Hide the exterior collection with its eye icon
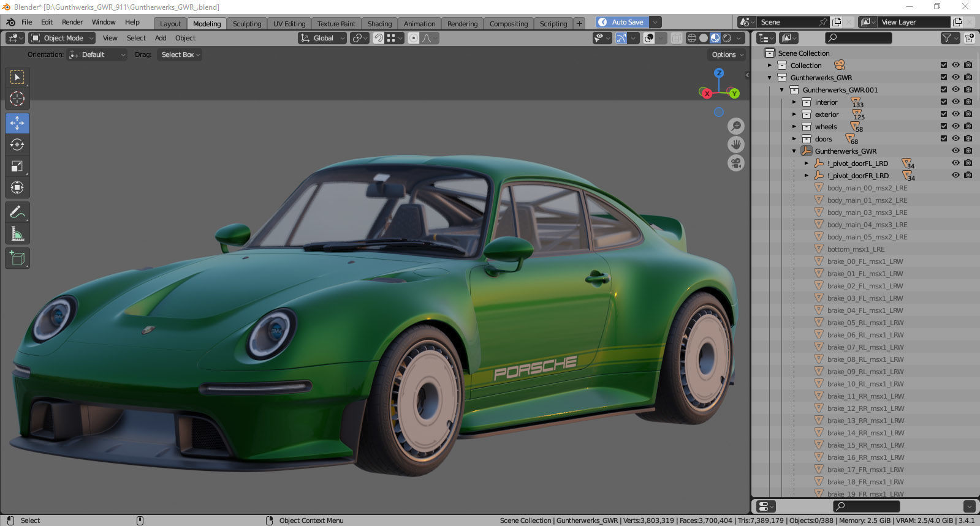980x526 pixels. tap(955, 115)
